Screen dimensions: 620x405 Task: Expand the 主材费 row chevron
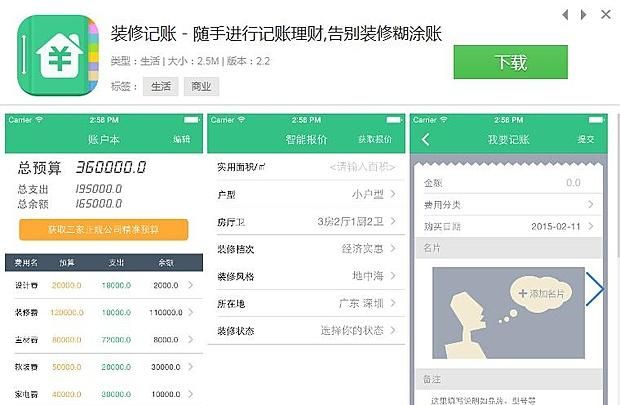pyautogui.click(x=191, y=339)
